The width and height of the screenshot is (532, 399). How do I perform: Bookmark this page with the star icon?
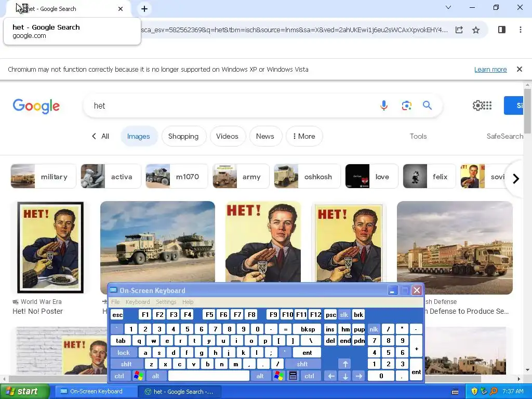click(x=476, y=30)
